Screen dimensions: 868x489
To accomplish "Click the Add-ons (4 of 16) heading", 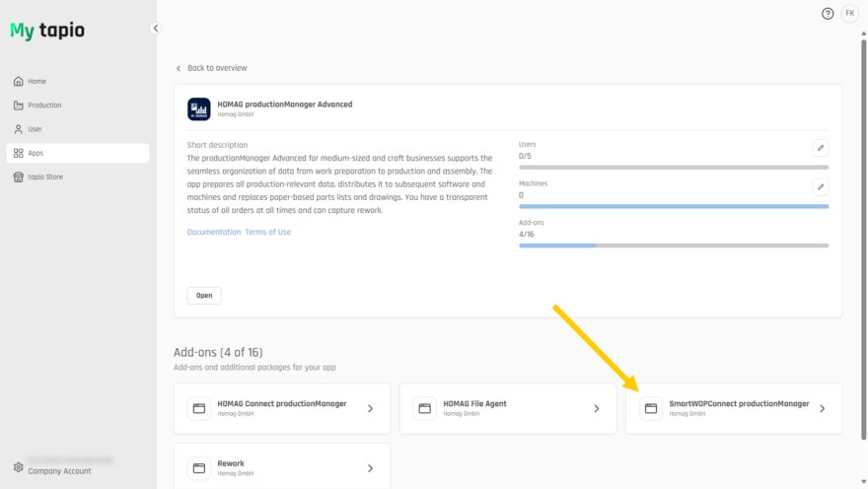I will tap(218, 352).
